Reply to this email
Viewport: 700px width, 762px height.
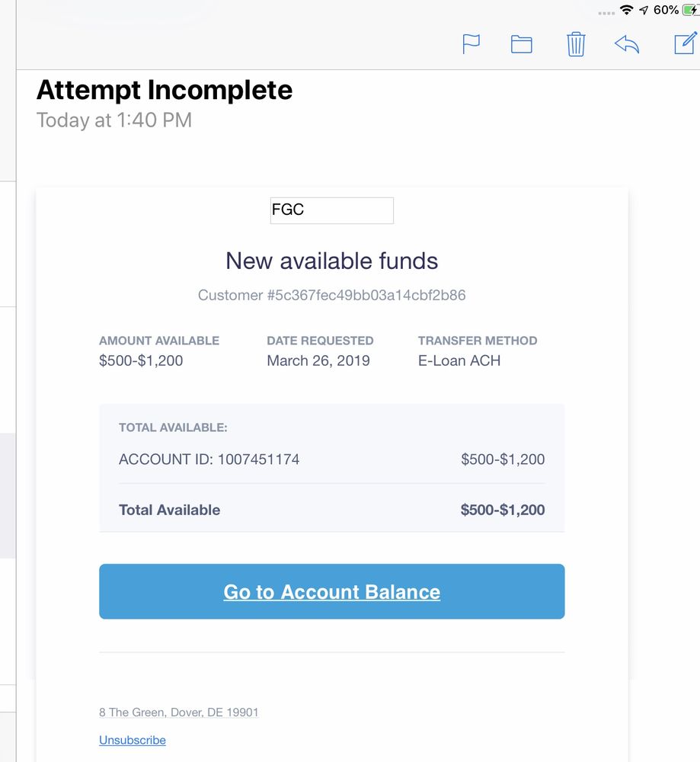[626, 44]
